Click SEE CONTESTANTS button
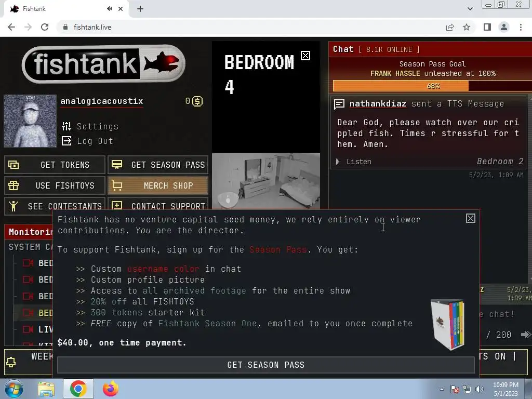The width and height of the screenshot is (532, 399). pyautogui.click(x=55, y=206)
